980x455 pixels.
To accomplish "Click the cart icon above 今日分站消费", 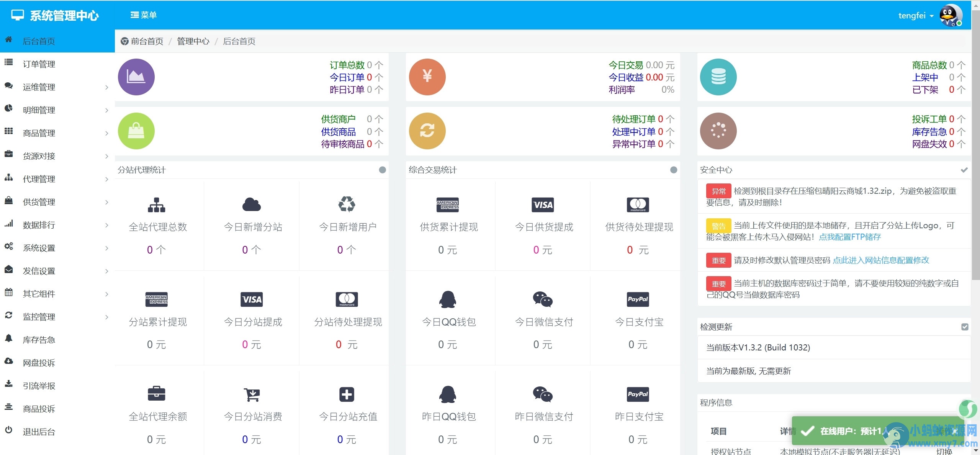I will [x=252, y=394].
